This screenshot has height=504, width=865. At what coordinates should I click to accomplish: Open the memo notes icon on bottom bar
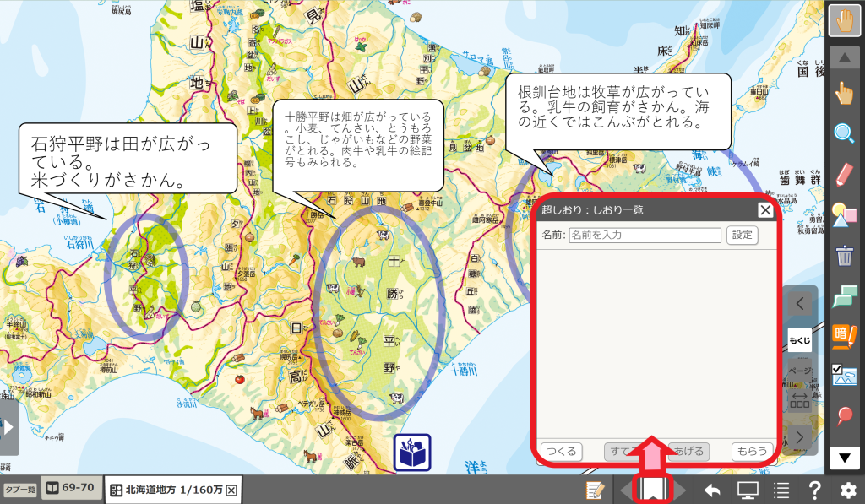point(595,490)
